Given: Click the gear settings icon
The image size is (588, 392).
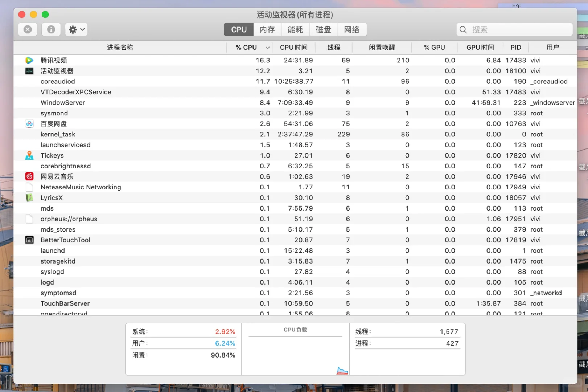Looking at the screenshot, I should coord(73,29).
